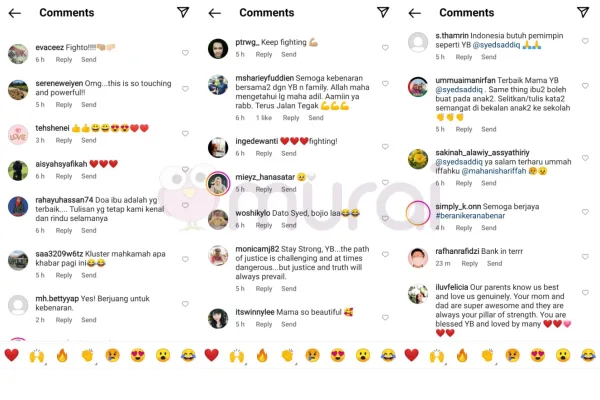Tap the red heart emoji at far left
This screenshot has width=600, height=400.
[11, 355]
